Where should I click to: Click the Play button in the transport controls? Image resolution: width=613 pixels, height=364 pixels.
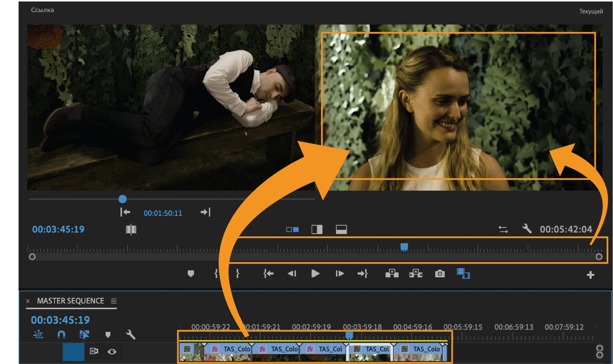point(315,274)
